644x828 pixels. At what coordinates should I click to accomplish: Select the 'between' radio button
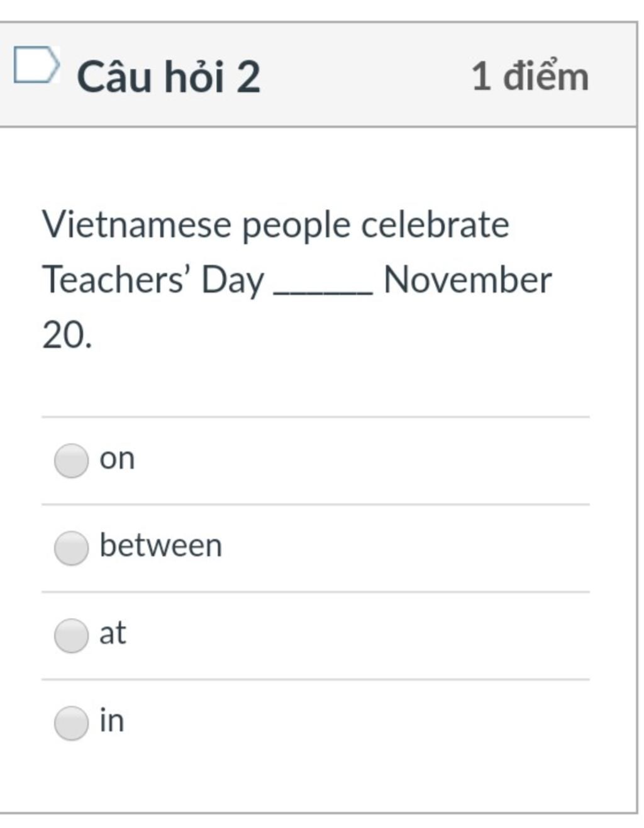click(71, 548)
